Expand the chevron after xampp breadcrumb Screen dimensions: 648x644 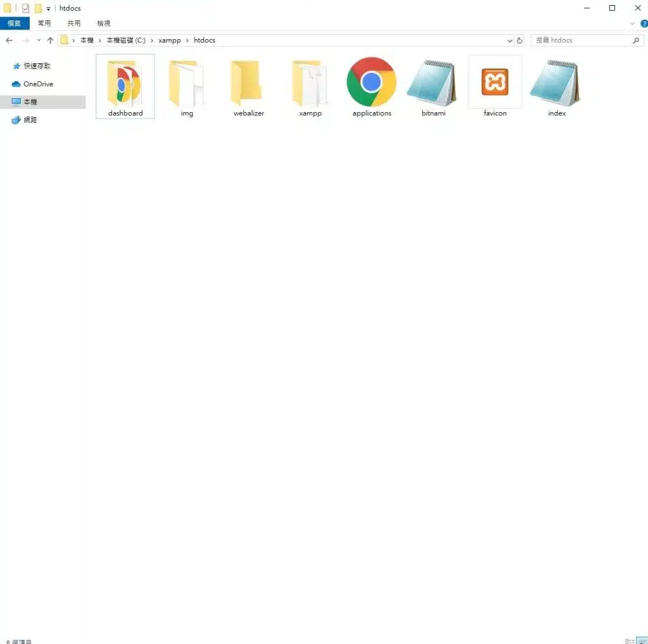click(187, 40)
